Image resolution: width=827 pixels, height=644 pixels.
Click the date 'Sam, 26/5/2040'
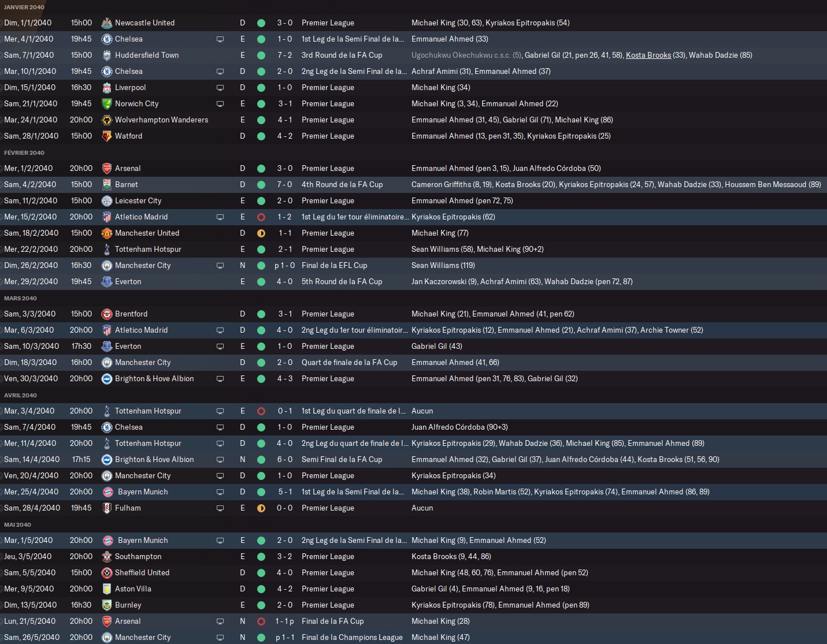tap(32, 638)
